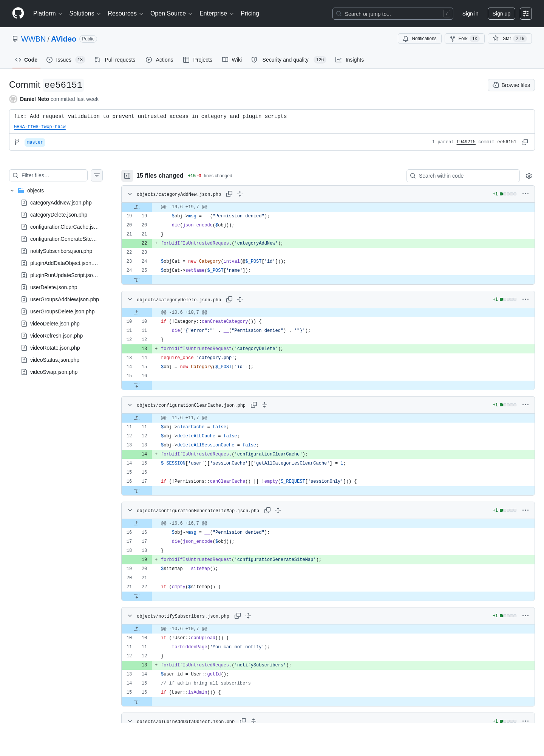Click the Browse files button
544x756 pixels.
coord(511,85)
